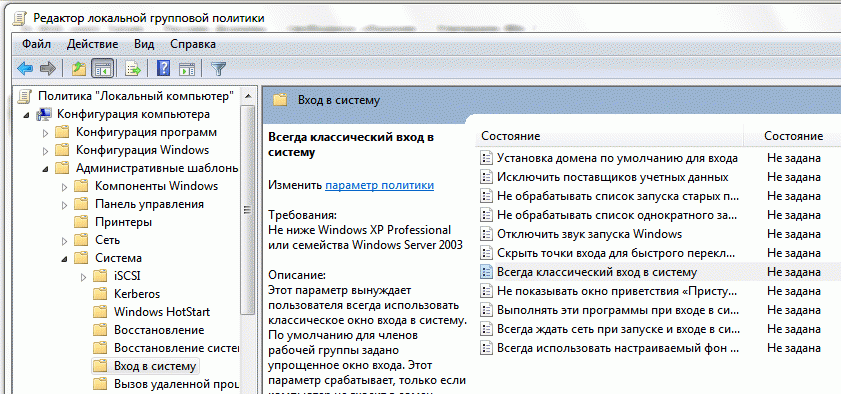Click the policy icon for Установка домена по умолчанию
The width and height of the screenshot is (841, 394).
click(x=486, y=158)
